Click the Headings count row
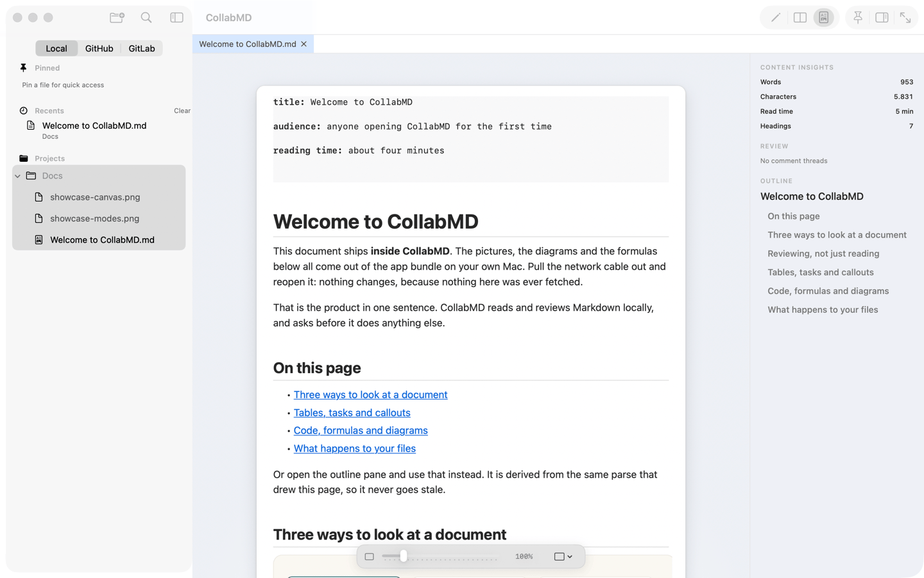This screenshot has height=578, width=924. pyautogui.click(x=837, y=127)
